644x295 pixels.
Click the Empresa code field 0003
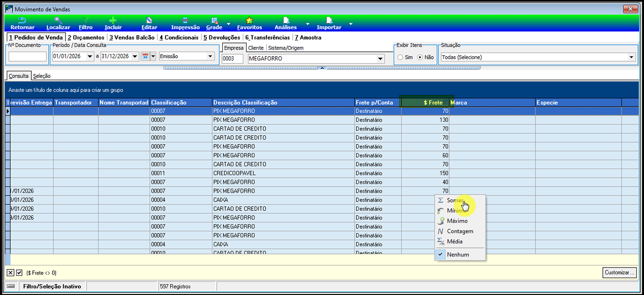(232, 59)
